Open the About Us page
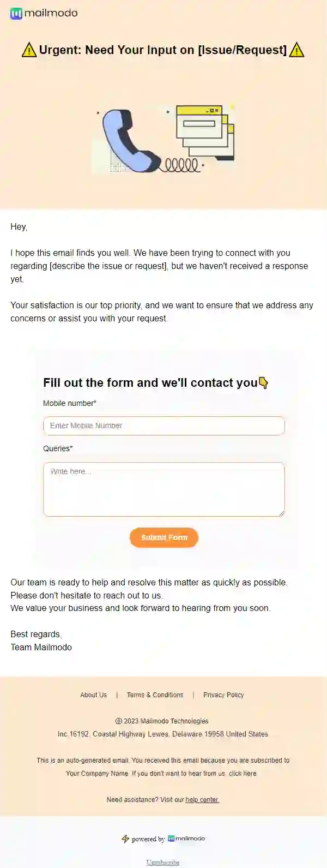The width and height of the screenshot is (327, 868). [x=93, y=695]
